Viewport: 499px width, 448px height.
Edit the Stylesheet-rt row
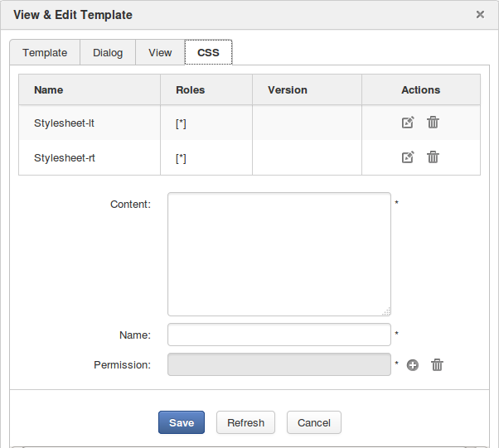point(408,157)
